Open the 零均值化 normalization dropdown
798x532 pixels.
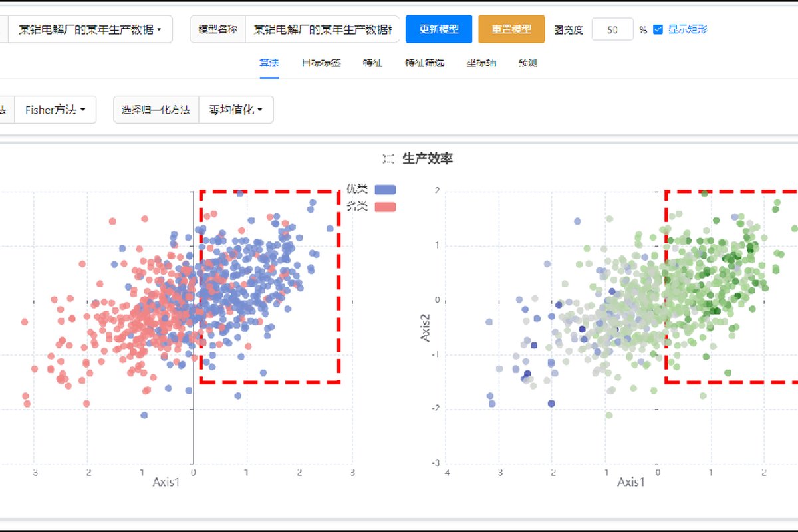tap(236, 110)
